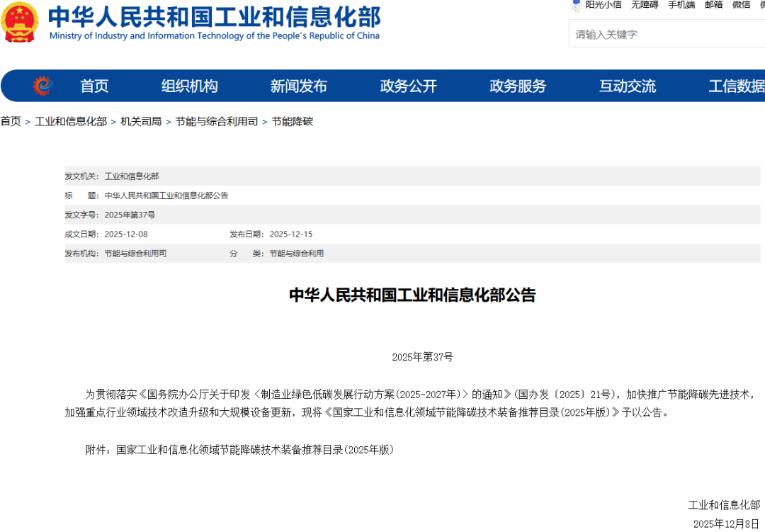Click 首页 in the breadcrumb
This screenshot has width=765, height=532.
[11, 122]
